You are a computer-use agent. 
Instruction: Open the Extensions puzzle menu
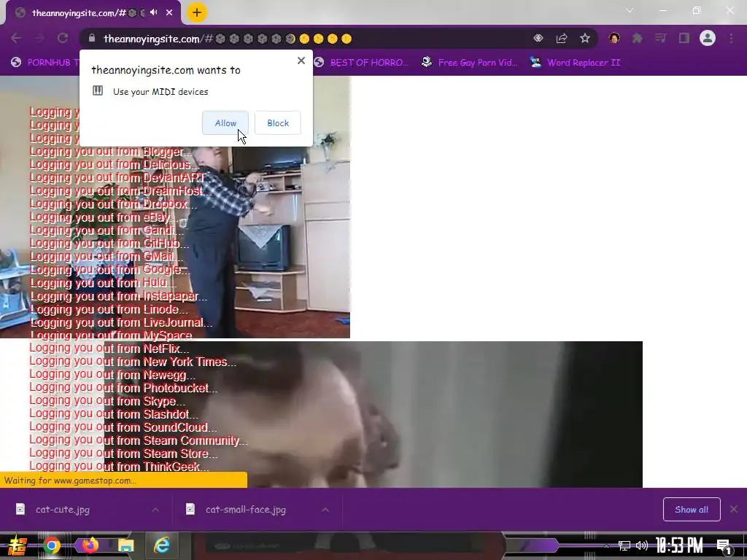(x=638, y=38)
